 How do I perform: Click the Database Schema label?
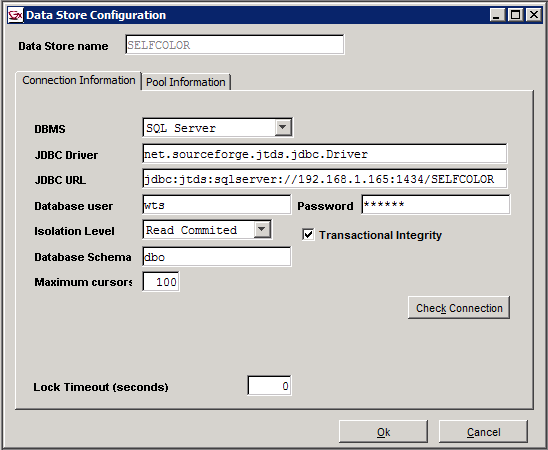point(82,257)
